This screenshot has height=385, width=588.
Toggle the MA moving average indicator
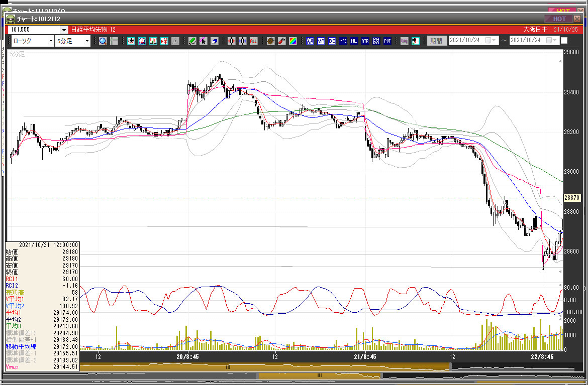pyautogui.click(x=321, y=41)
